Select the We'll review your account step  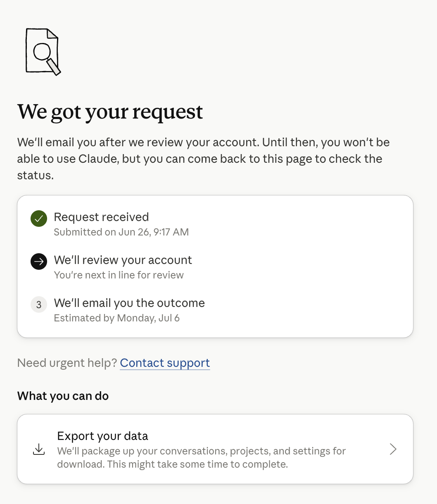(x=123, y=260)
